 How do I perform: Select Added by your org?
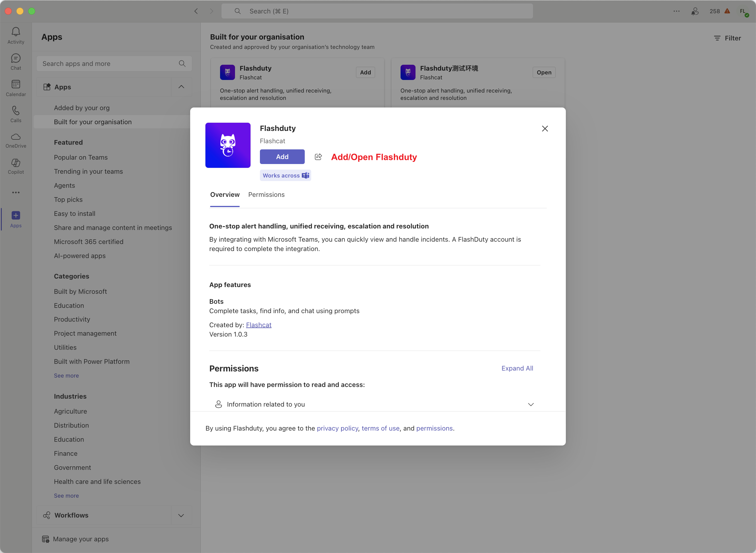point(82,108)
